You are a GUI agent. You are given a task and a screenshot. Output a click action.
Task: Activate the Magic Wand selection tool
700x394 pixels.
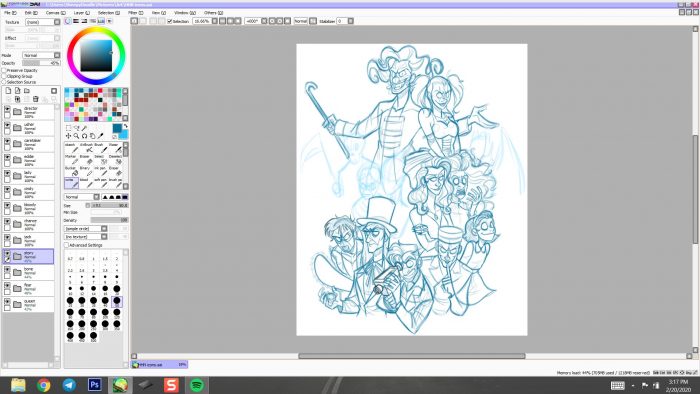pyautogui.click(x=84, y=129)
